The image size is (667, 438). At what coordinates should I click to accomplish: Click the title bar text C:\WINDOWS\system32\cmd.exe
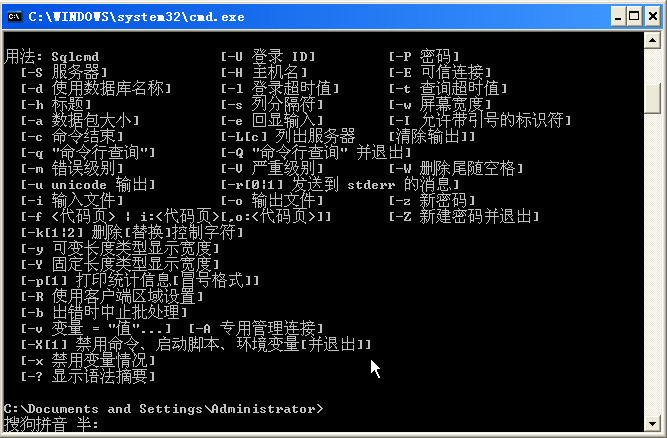[136, 17]
